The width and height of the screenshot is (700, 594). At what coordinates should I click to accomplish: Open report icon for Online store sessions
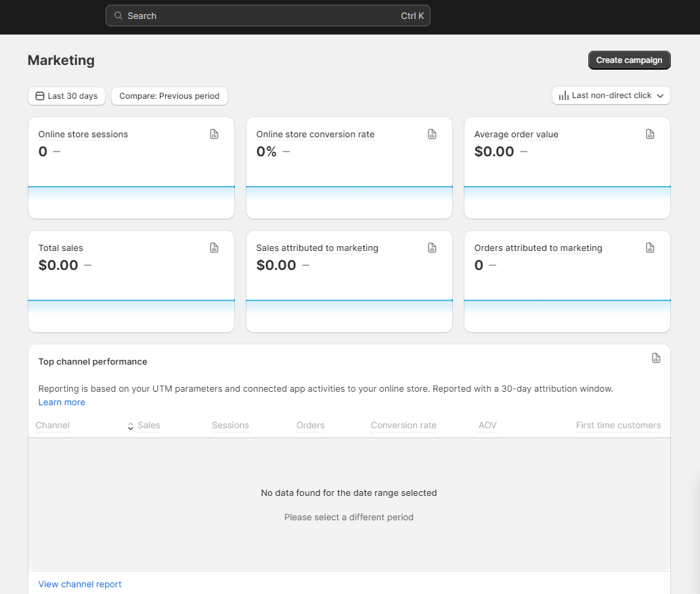point(215,134)
